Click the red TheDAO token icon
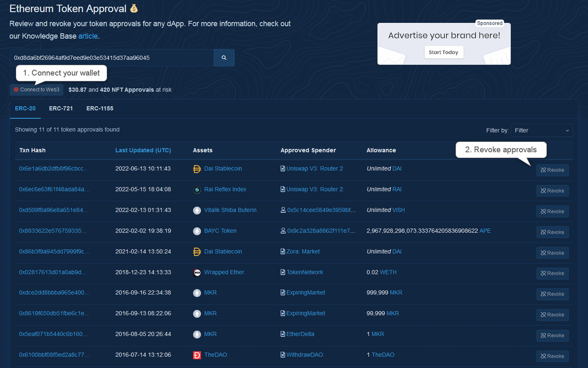588x368 pixels. tap(197, 355)
